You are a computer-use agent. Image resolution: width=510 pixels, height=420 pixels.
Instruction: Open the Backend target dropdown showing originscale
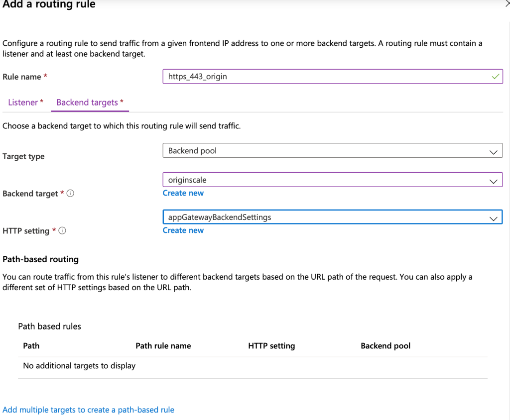(332, 180)
